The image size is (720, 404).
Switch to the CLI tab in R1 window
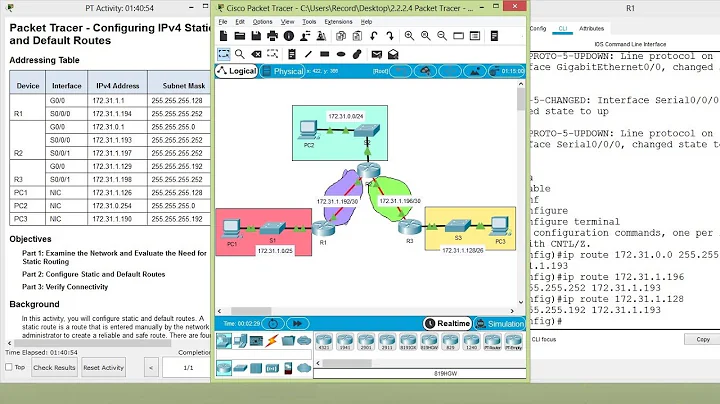click(562, 28)
